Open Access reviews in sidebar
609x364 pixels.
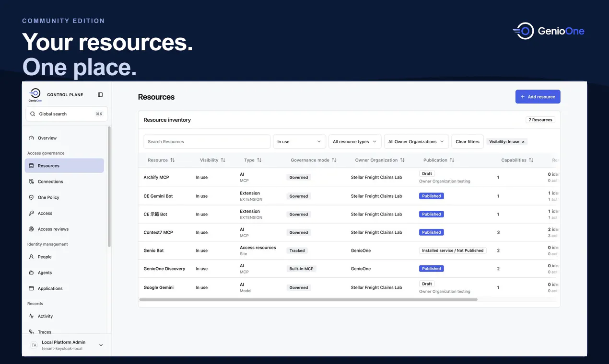coord(64,229)
